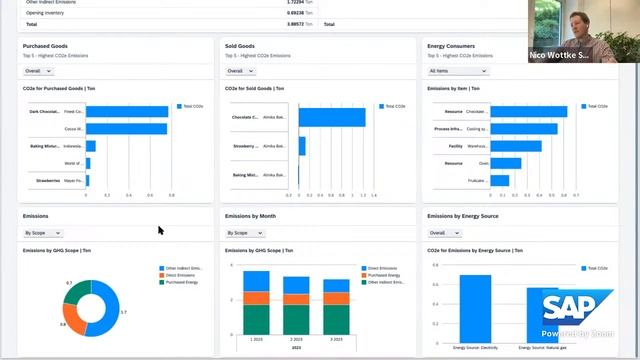The image size is (640, 360).
Task: Click the Baking Mixt. label in Sold Goods chart
Action: (246, 175)
